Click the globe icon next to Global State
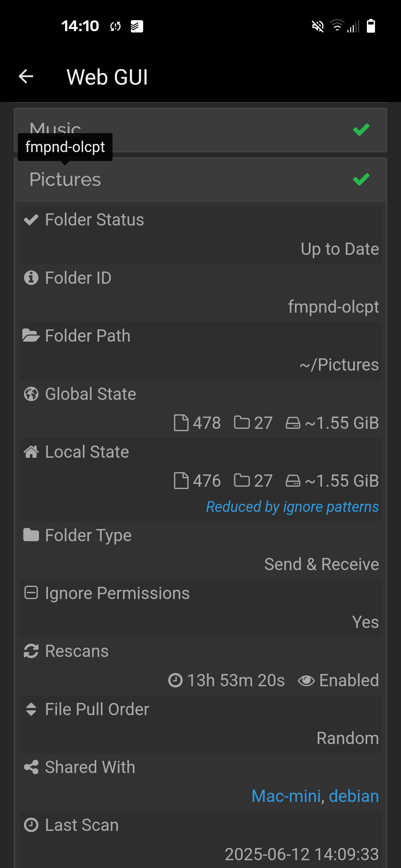The height and width of the screenshot is (868, 401). (x=32, y=394)
